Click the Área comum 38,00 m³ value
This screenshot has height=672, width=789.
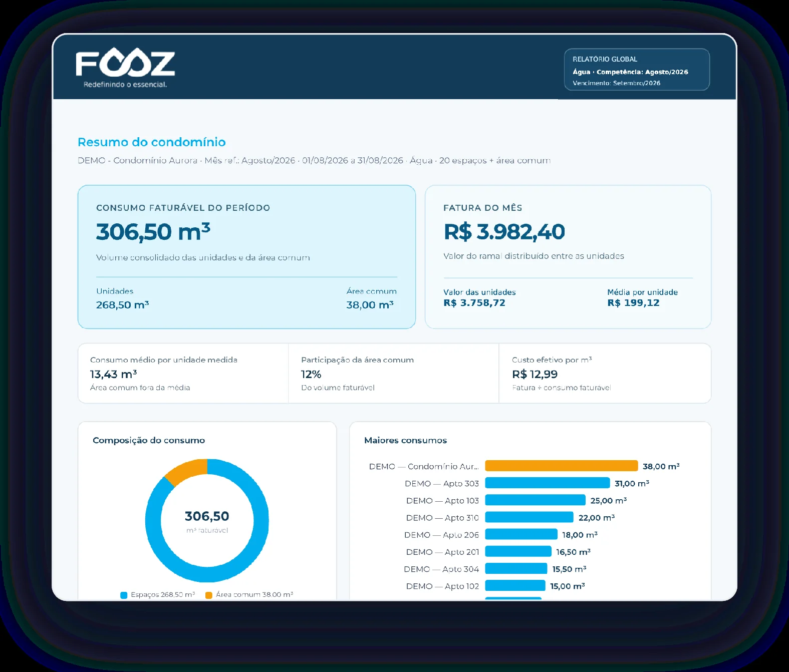[x=370, y=305]
